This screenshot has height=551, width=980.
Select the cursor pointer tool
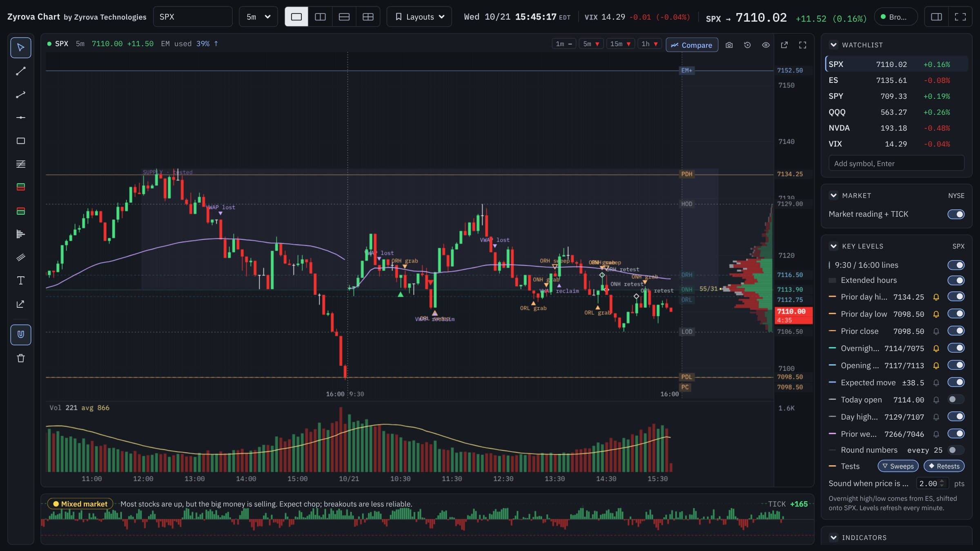coord(20,48)
